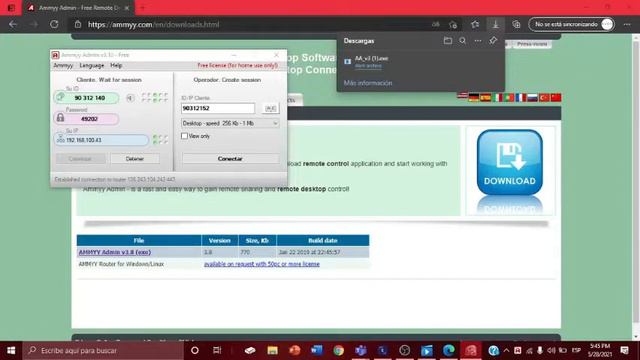The width and height of the screenshot is (640, 360).
Task: Enable the View only checkbox
Action: pos(184,136)
